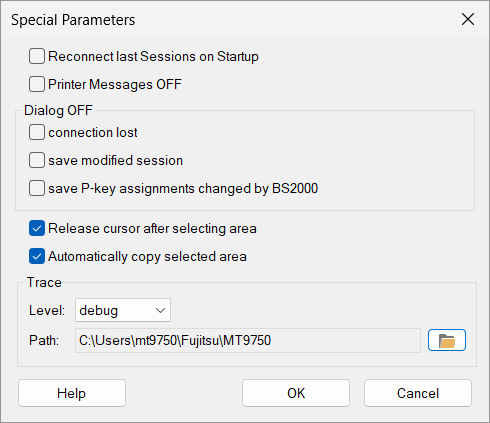Confirm settings with the OK button

pos(296,393)
